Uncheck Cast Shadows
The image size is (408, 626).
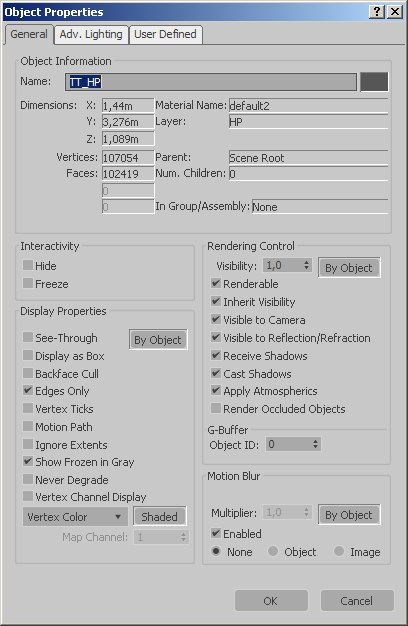216,373
